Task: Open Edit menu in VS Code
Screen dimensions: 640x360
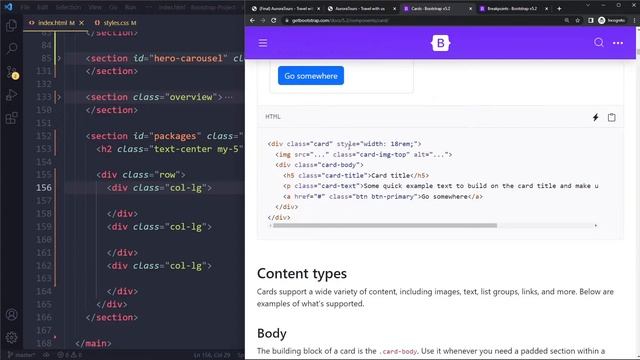Action: pyautogui.click(x=42, y=7)
